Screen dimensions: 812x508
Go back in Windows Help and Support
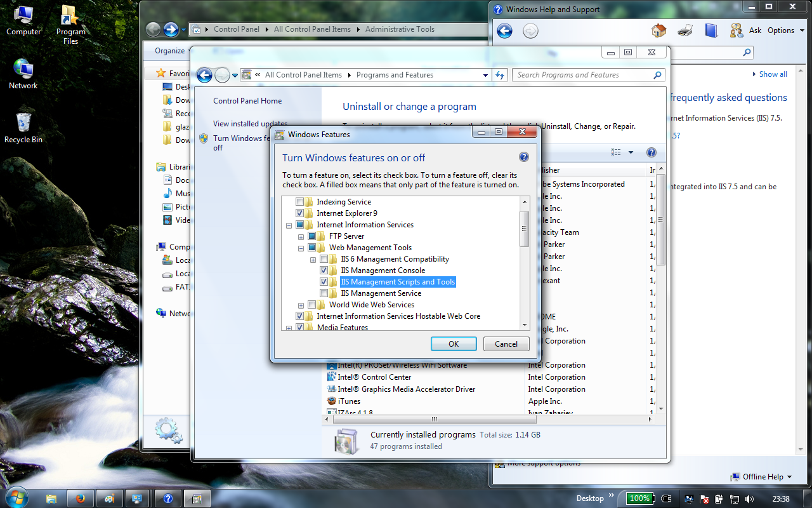pos(504,30)
